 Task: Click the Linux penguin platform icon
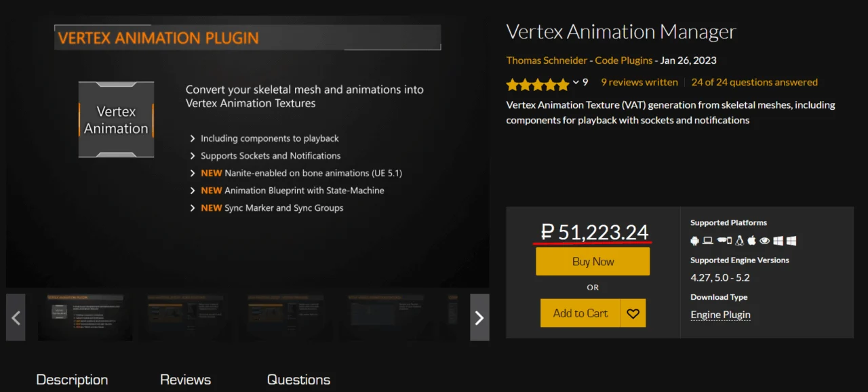(x=740, y=241)
